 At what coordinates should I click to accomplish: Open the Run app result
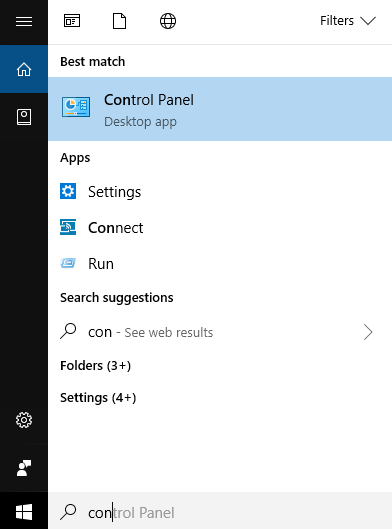[220, 263]
